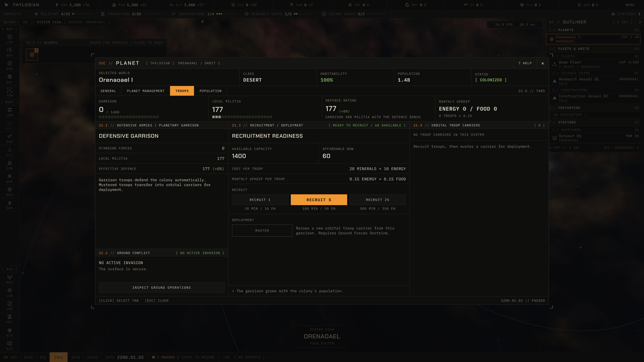Open the CON sidebar icon

click(x=10, y=165)
